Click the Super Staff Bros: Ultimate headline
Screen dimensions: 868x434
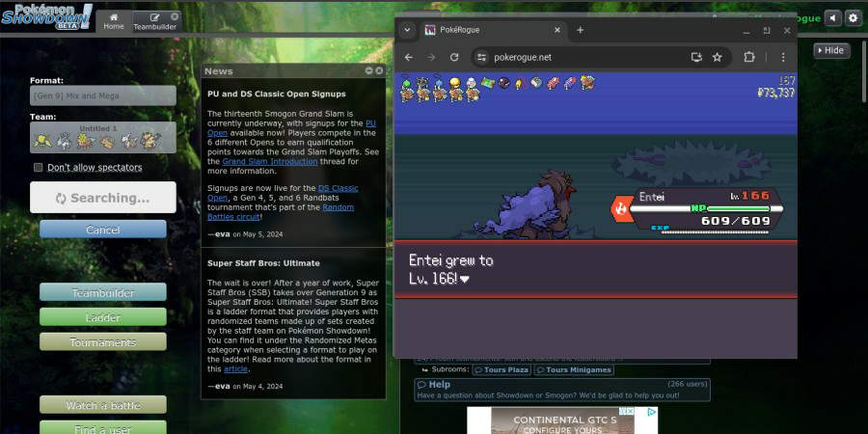pos(263,263)
